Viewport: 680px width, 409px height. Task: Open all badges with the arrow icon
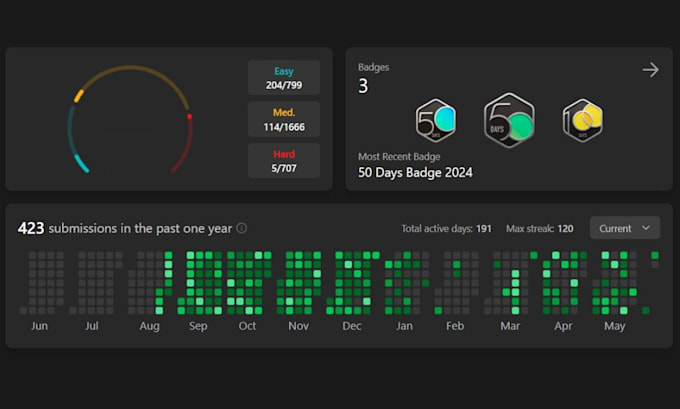[651, 70]
